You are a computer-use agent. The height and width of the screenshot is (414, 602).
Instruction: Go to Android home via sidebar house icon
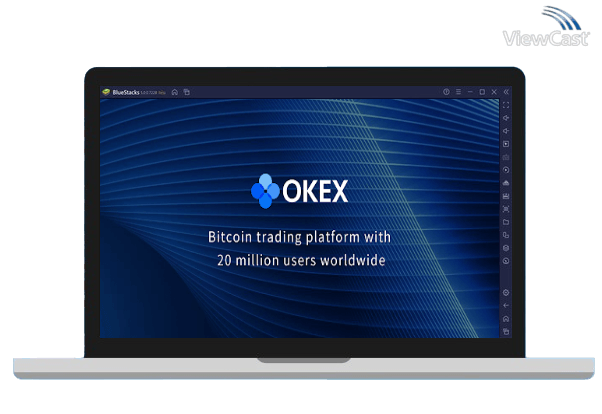506,319
